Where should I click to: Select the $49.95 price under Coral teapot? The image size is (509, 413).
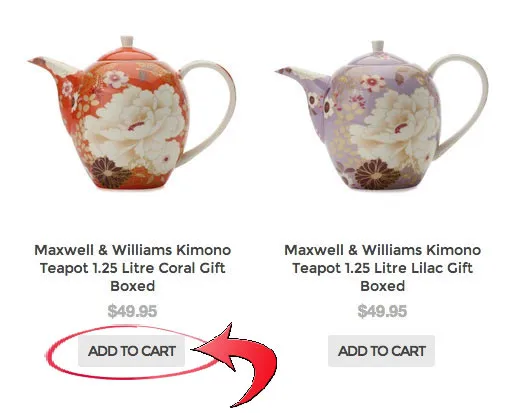pyautogui.click(x=132, y=311)
